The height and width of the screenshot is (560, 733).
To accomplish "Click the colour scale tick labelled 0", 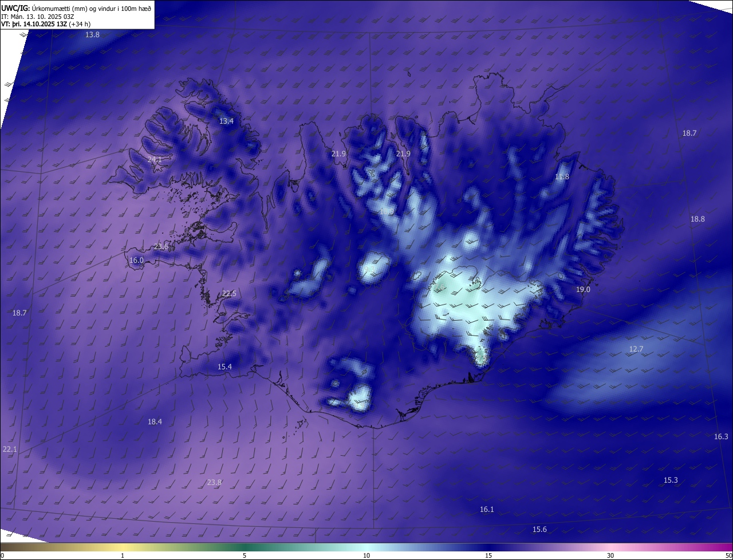I will coord(2,555).
